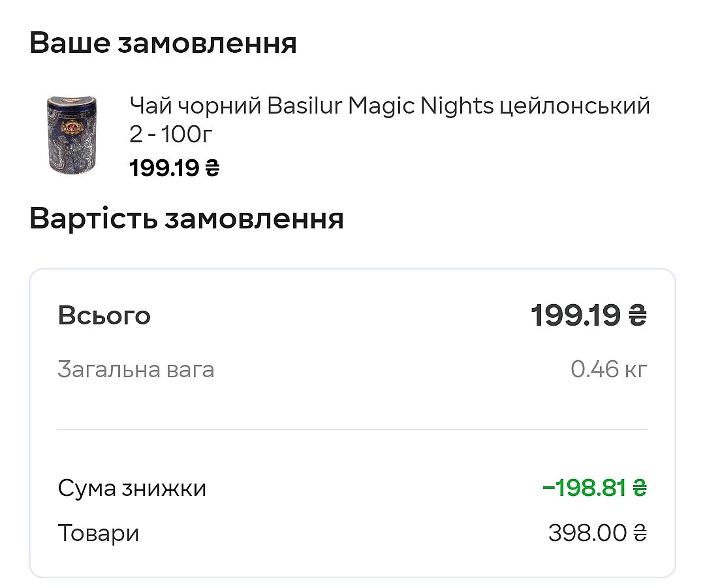Image resolution: width=705 pixels, height=588 pixels.
Task: Click the "Ваше замовлення" heading
Action: click(x=163, y=43)
